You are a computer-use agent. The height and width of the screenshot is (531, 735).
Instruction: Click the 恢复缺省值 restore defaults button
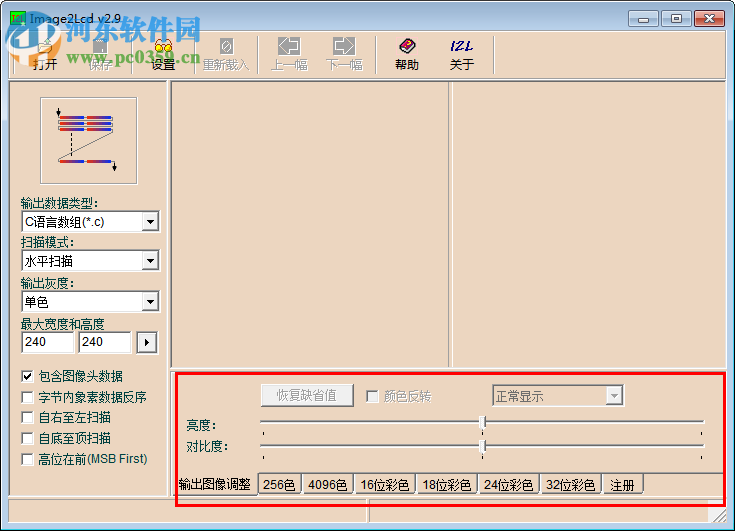click(x=307, y=396)
